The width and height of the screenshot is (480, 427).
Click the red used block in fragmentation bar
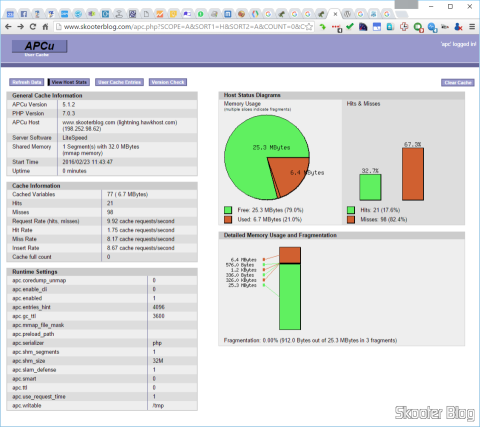tap(290, 255)
